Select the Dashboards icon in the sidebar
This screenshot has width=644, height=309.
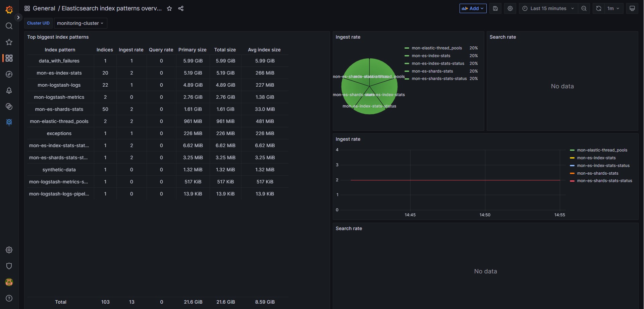point(9,58)
